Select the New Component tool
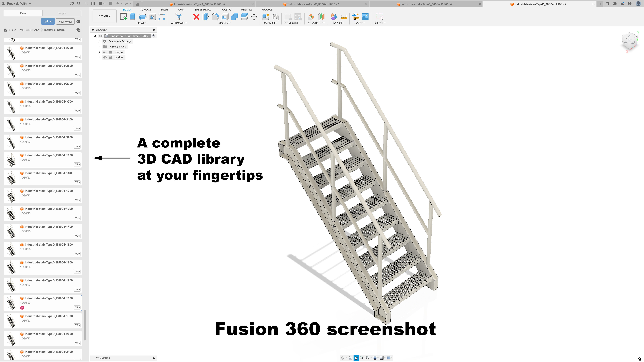The image size is (644, 362). pos(266,17)
